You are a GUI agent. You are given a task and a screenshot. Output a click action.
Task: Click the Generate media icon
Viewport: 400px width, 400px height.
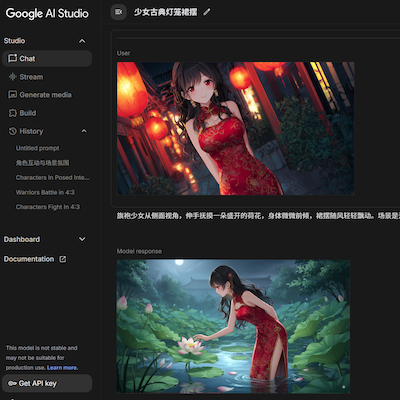pos(12,95)
